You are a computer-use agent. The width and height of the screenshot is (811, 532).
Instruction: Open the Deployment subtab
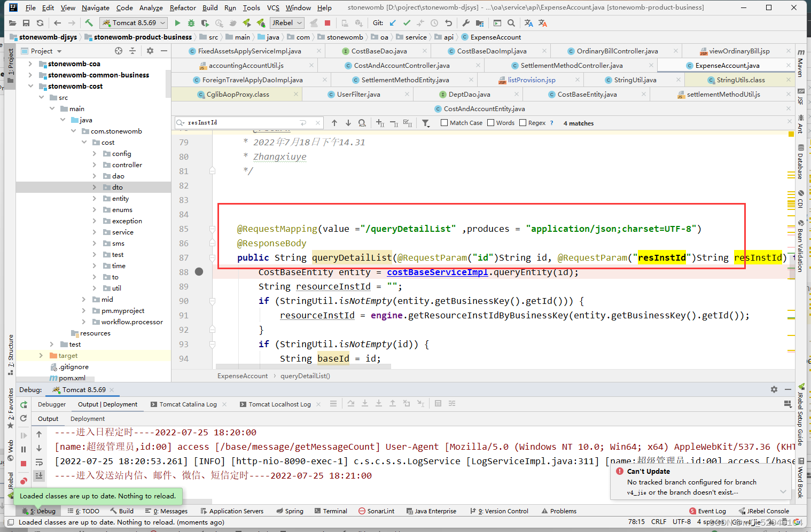coord(88,419)
